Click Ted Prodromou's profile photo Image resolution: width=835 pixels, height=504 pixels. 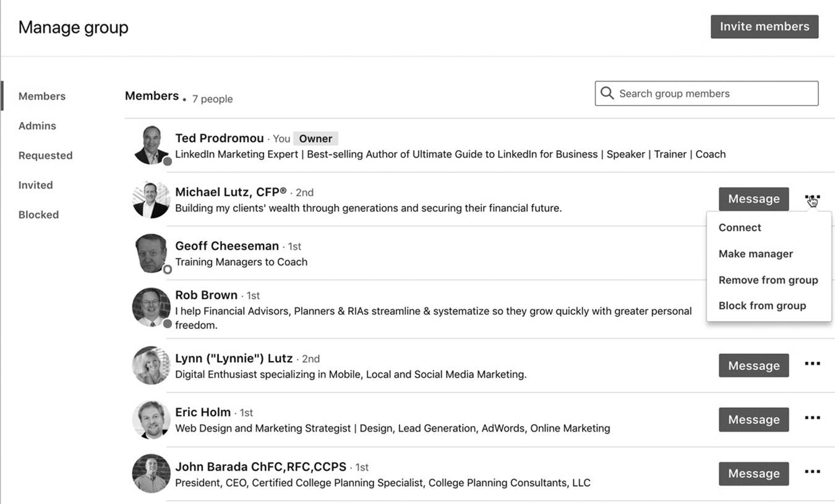coord(151,145)
